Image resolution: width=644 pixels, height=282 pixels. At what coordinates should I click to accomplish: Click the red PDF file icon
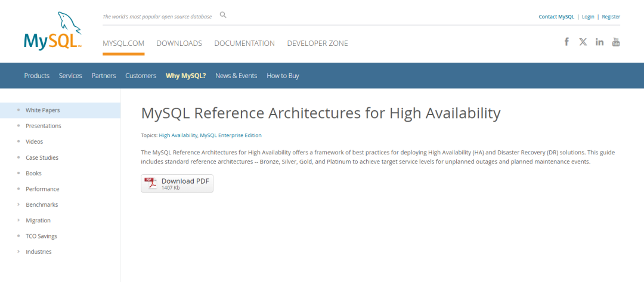(x=151, y=183)
